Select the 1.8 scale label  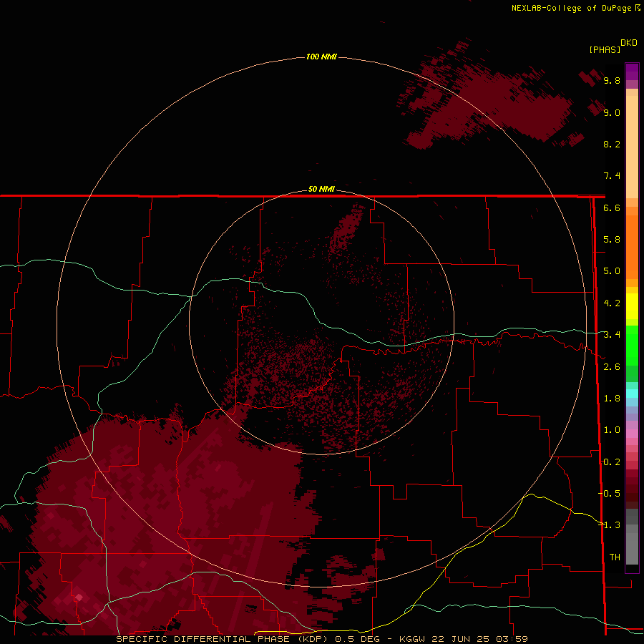tap(612, 399)
